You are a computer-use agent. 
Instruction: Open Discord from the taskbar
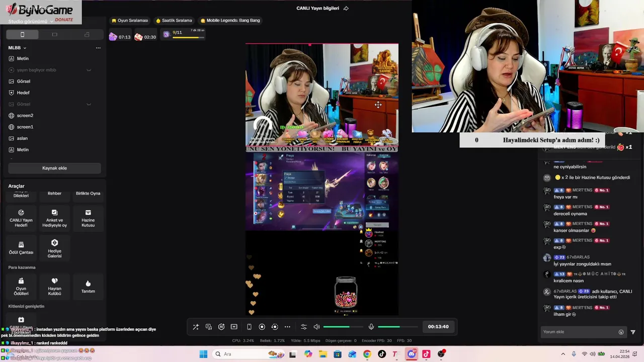pyautogui.click(x=412, y=354)
